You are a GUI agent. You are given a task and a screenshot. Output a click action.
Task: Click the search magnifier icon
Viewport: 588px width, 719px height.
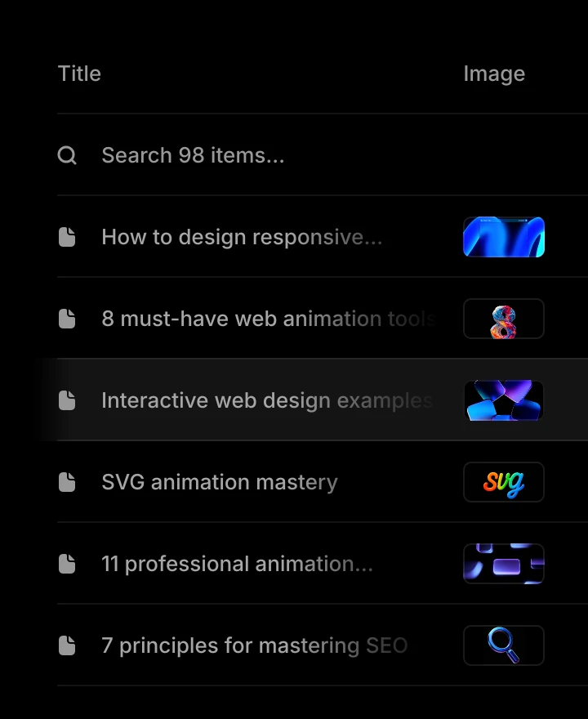click(x=67, y=155)
